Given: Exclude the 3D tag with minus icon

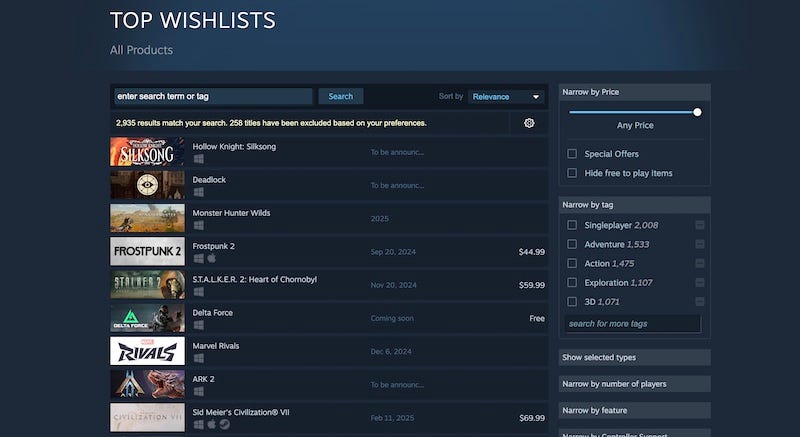Looking at the screenshot, I should click(x=699, y=301).
